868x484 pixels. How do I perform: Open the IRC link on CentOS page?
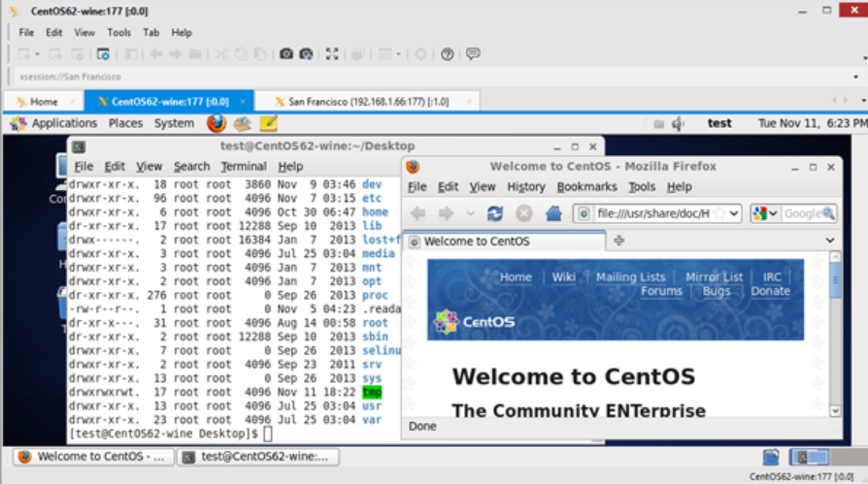[772, 277]
